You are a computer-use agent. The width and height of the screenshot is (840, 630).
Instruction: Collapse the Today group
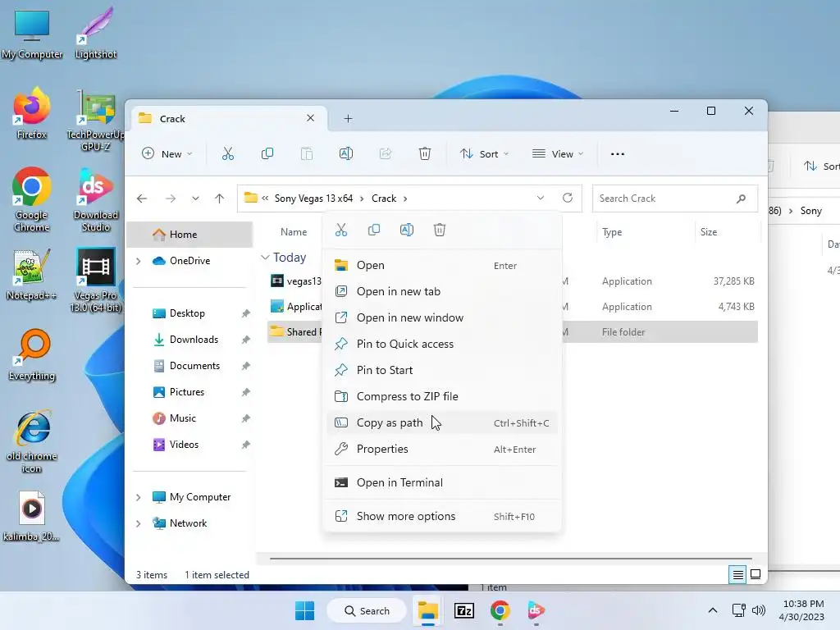point(265,258)
